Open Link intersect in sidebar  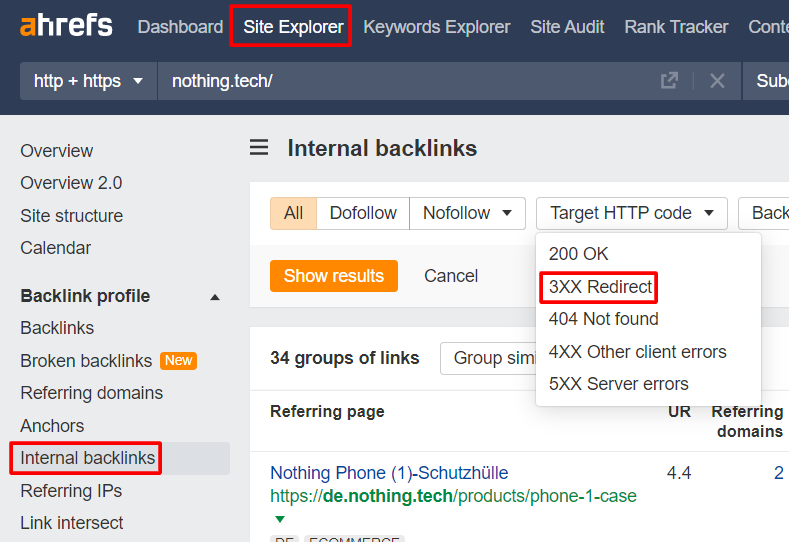coord(71,523)
